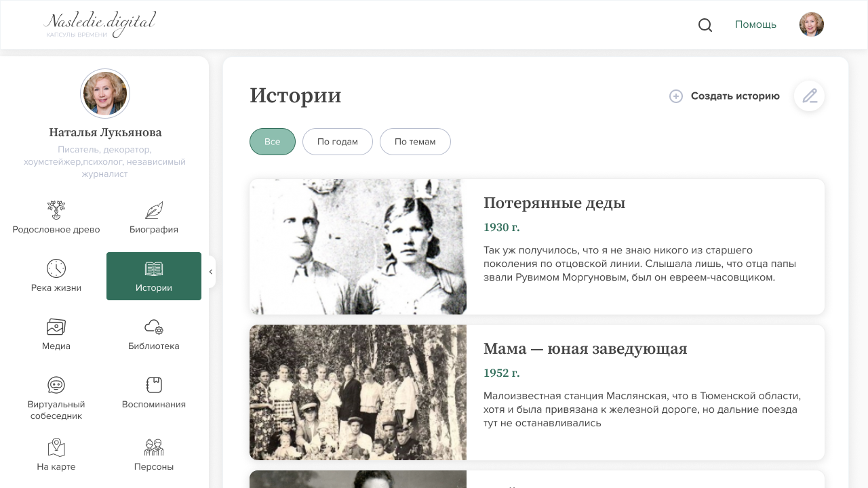Click the name Наталья Лукьянова
The image size is (868, 488).
click(105, 132)
